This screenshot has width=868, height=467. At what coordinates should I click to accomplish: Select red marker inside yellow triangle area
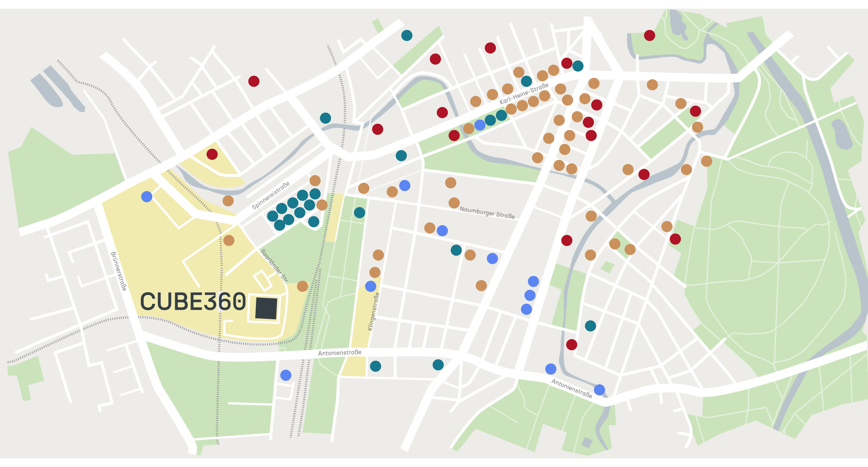click(212, 154)
